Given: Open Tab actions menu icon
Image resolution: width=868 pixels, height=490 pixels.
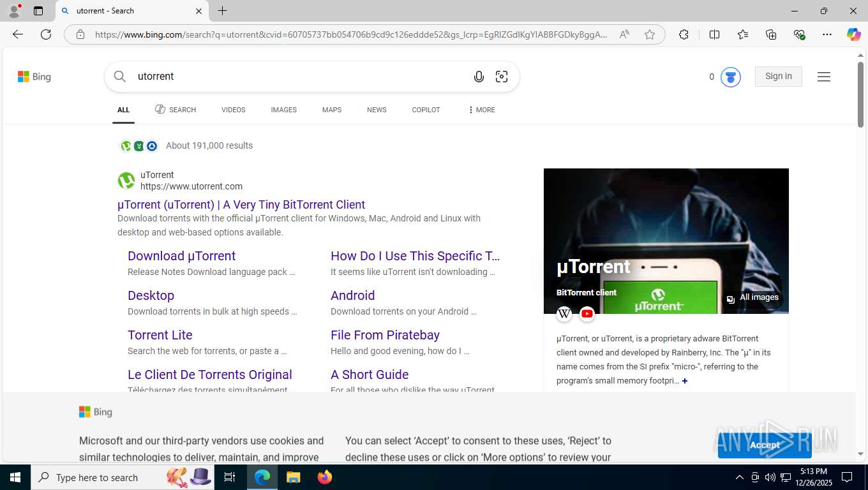Looking at the screenshot, I should [x=38, y=11].
